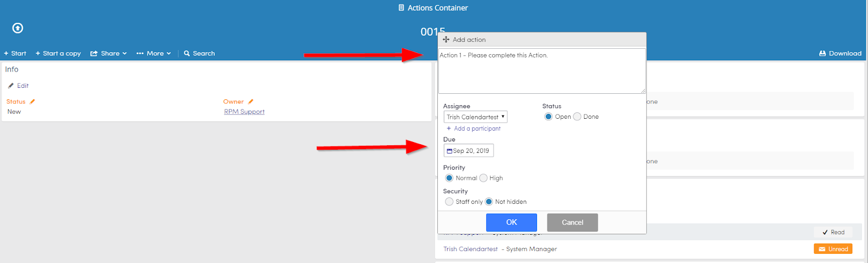Viewport: 868px width, 263px height.
Task: Click into the action description text area
Action: click(x=542, y=71)
